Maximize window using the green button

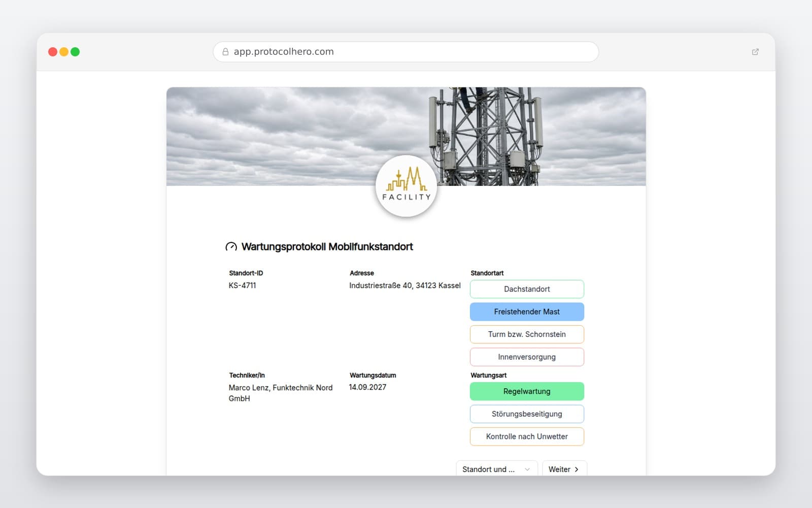tap(75, 52)
